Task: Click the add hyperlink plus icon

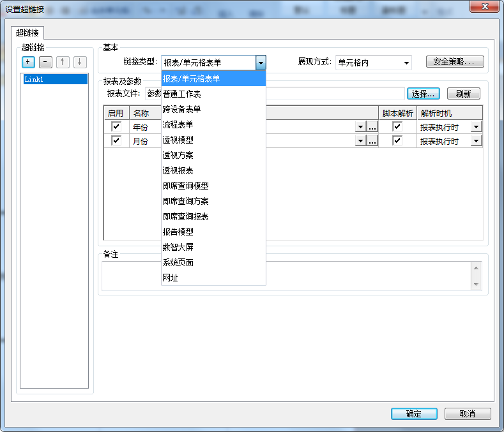Action: (29, 62)
